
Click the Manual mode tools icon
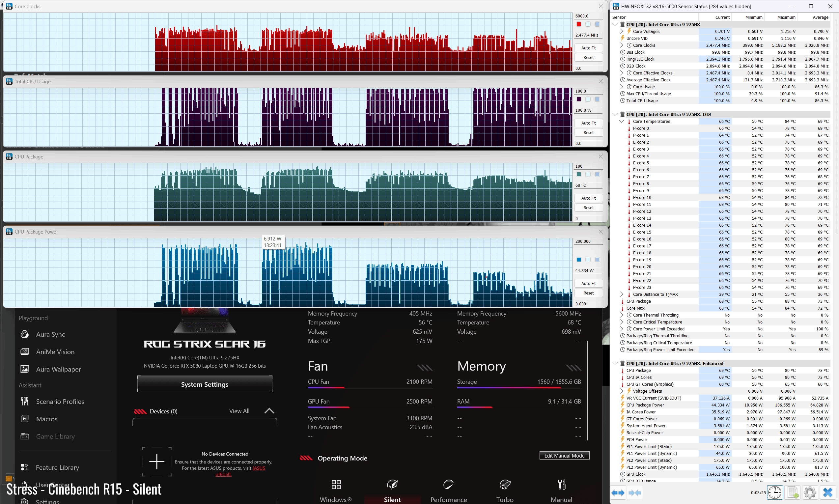[x=562, y=484]
